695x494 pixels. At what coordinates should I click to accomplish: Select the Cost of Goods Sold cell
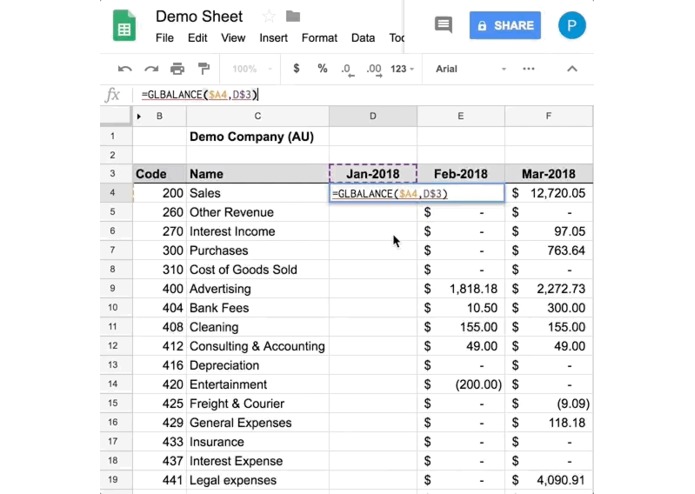tap(258, 269)
